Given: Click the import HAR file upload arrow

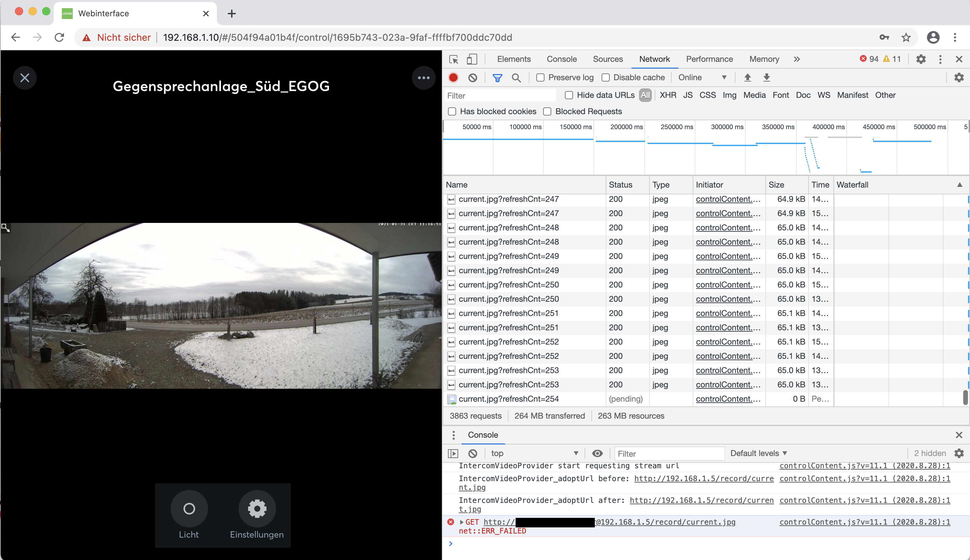Looking at the screenshot, I should 747,78.
